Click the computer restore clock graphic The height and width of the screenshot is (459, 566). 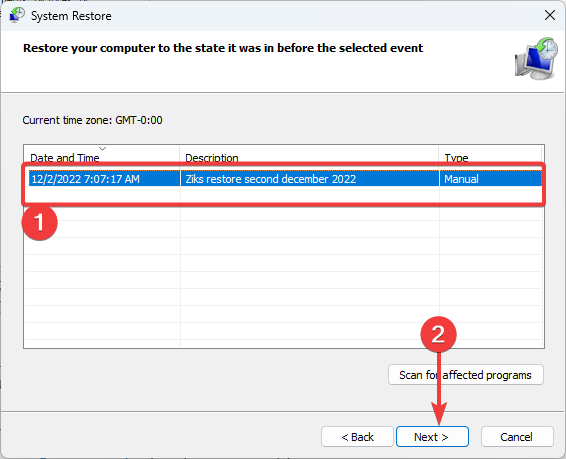tap(536, 58)
